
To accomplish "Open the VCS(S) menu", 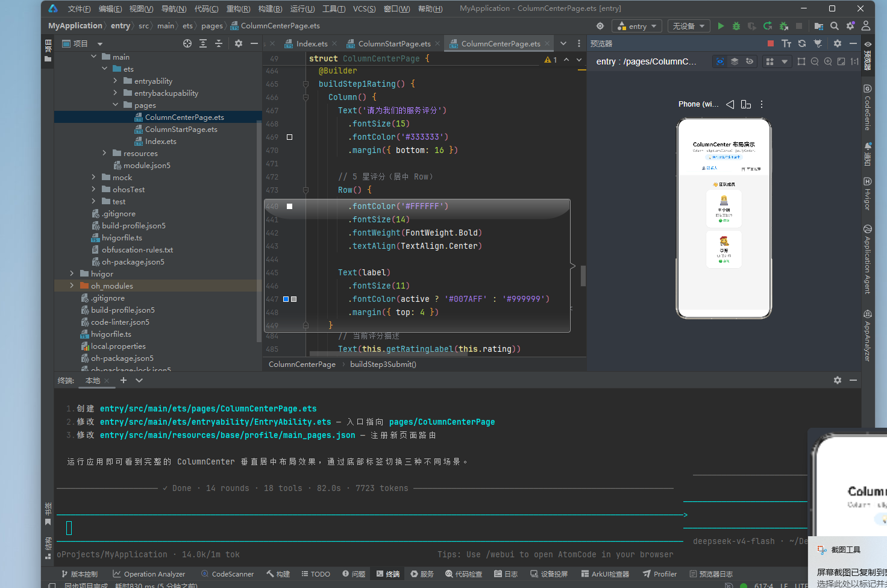I will (364, 8).
